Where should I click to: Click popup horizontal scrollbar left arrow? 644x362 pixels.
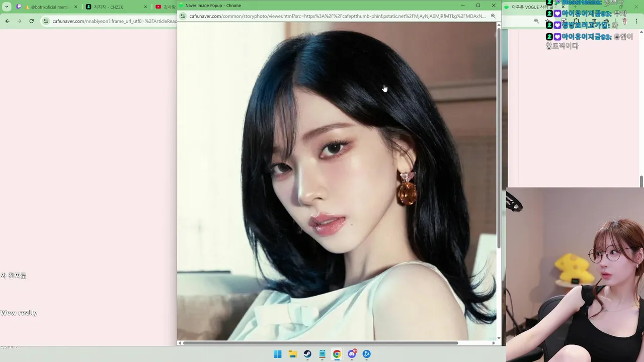(180, 343)
